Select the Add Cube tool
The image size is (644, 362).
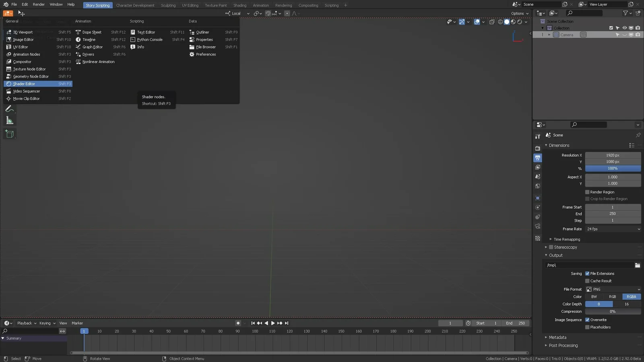[9, 134]
